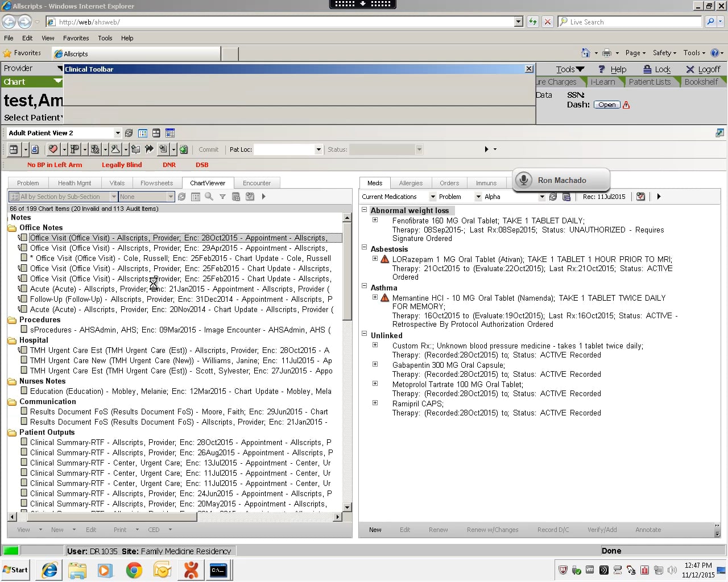Click the blue table grid icon in view toolbar
The height and width of the screenshot is (582, 728).
[170, 133]
